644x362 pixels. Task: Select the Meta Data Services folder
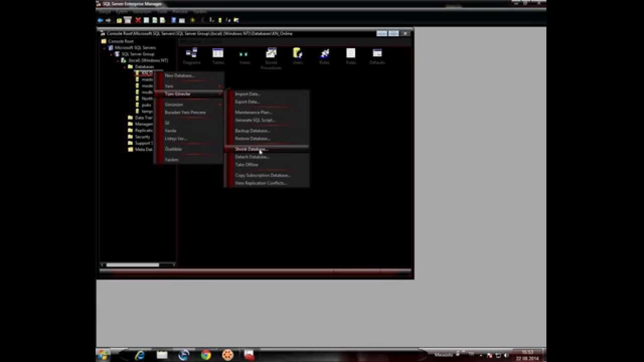click(143, 149)
